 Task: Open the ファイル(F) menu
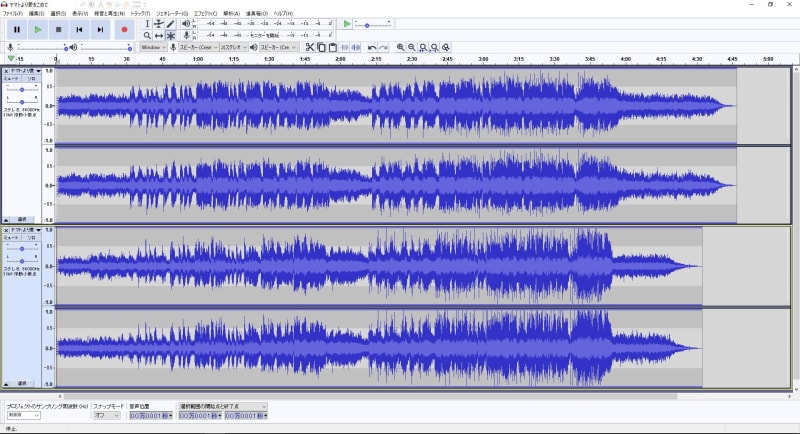click(x=13, y=14)
